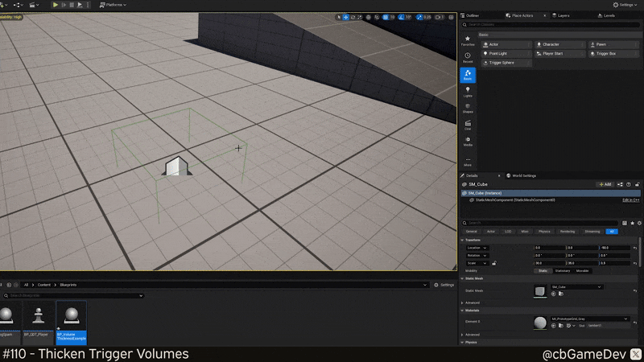The image size is (644, 362).
Task: Activate the Rotate gizmo tool
Action: pos(353,17)
